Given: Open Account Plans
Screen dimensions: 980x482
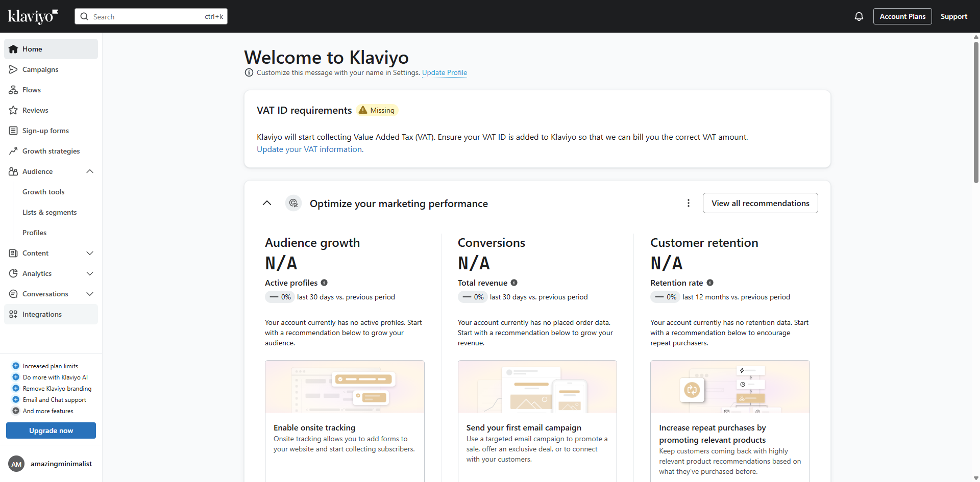Looking at the screenshot, I should click(902, 16).
